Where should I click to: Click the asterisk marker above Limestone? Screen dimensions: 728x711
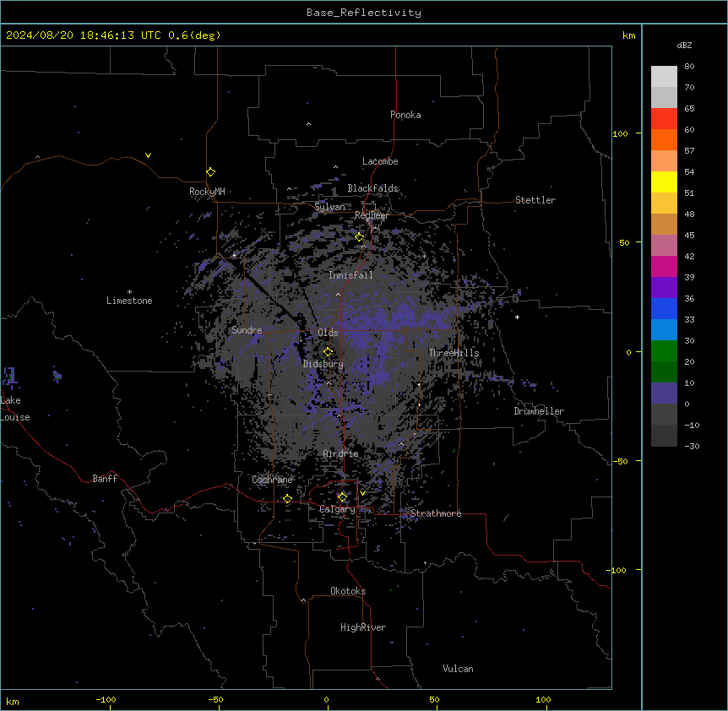(129, 292)
